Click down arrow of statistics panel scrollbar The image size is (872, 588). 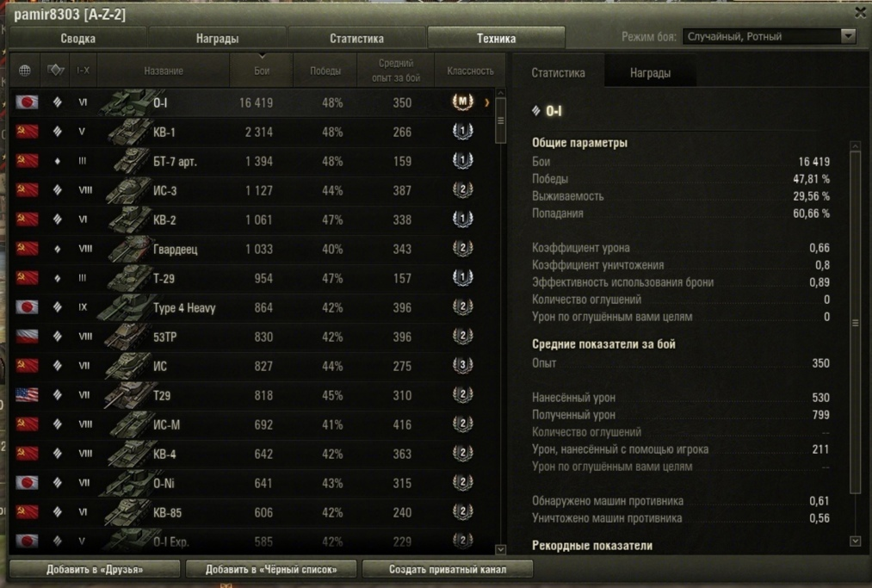[x=856, y=541]
